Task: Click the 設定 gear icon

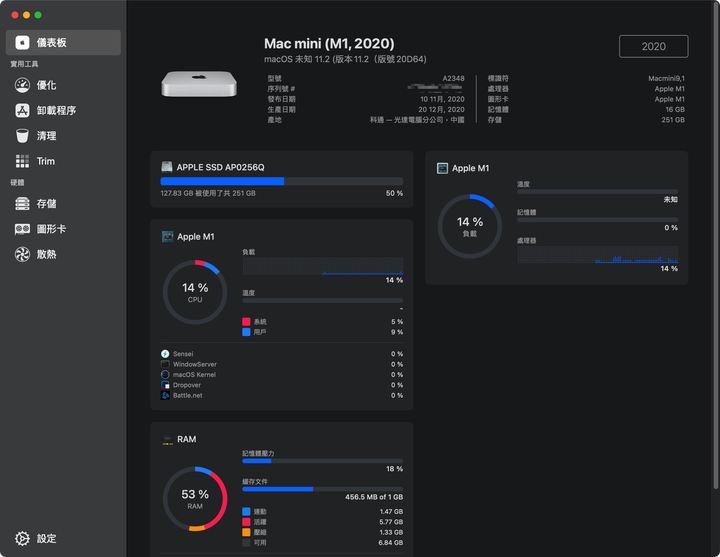Action: 22,538
